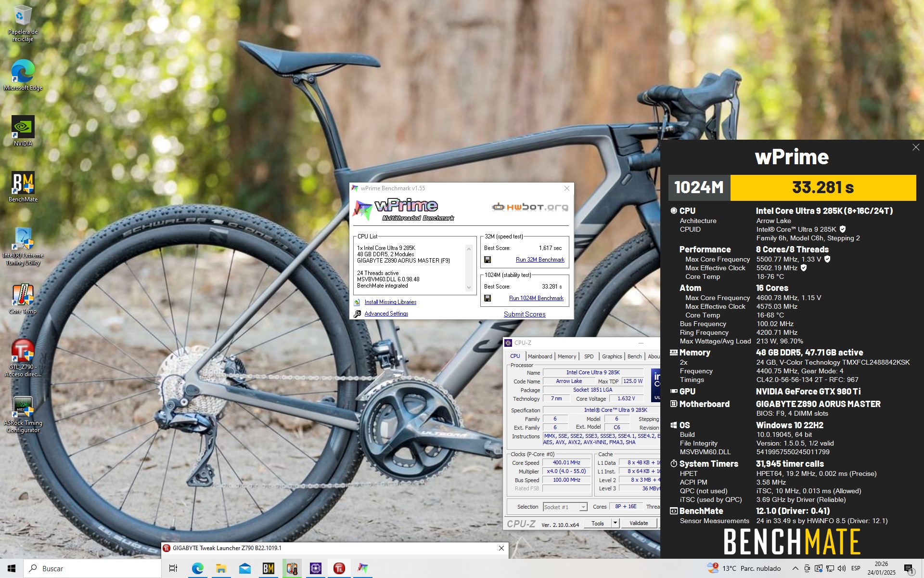
Task: Select the BenchMate desktop shortcut
Action: (23, 187)
